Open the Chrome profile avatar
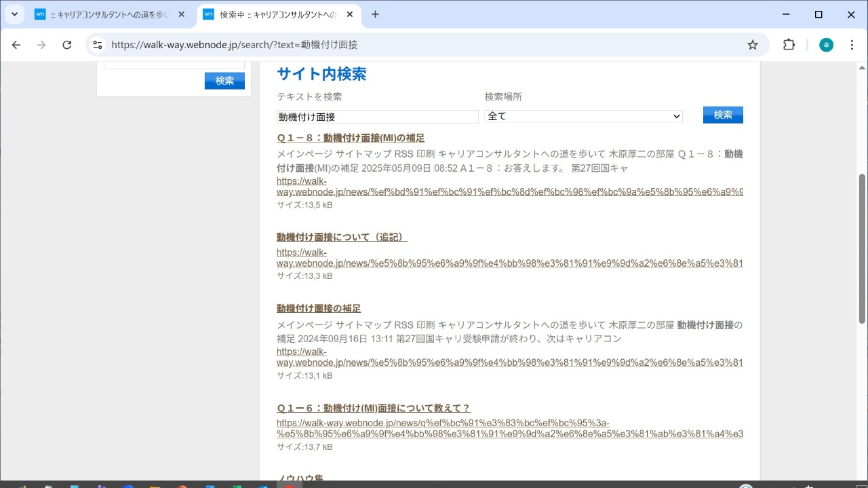Viewport: 868px width, 488px height. tap(826, 45)
